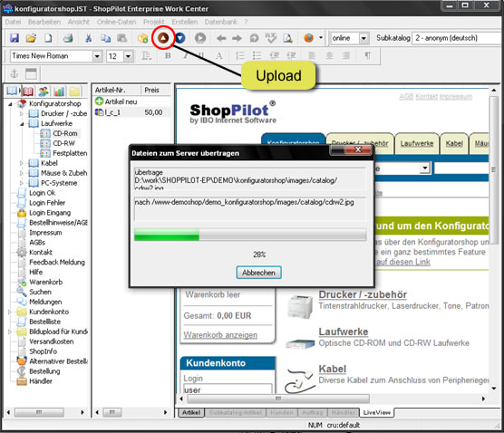Image resolution: width=504 pixels, height=433 pixels.
Task: Follow the Drucker / -zubehör heading link
Action: (363, 294)
